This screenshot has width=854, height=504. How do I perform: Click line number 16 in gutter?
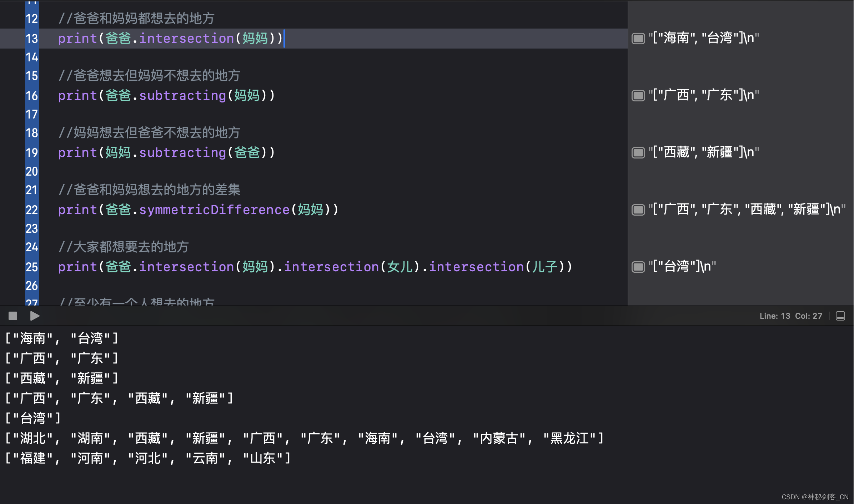point(32,96)
